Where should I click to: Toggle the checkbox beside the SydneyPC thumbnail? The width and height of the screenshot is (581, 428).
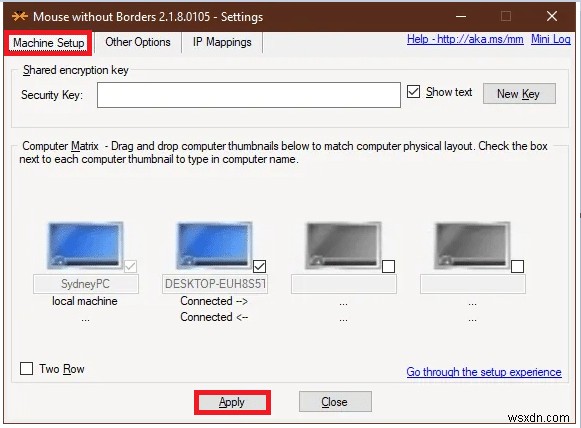point(130,266)
